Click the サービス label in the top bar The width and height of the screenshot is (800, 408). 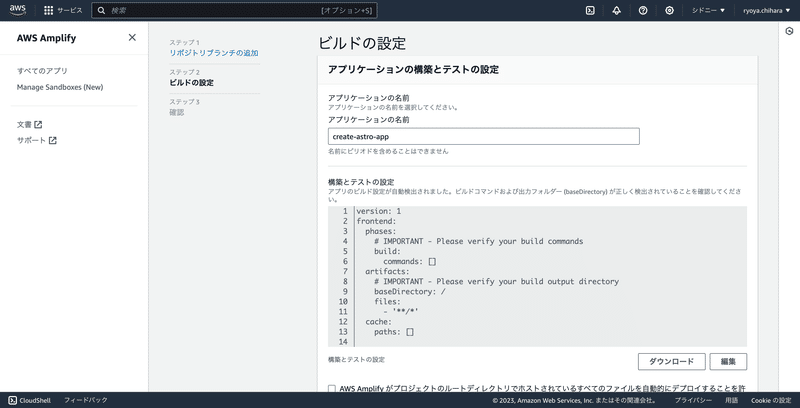click(x=69, y=10)
